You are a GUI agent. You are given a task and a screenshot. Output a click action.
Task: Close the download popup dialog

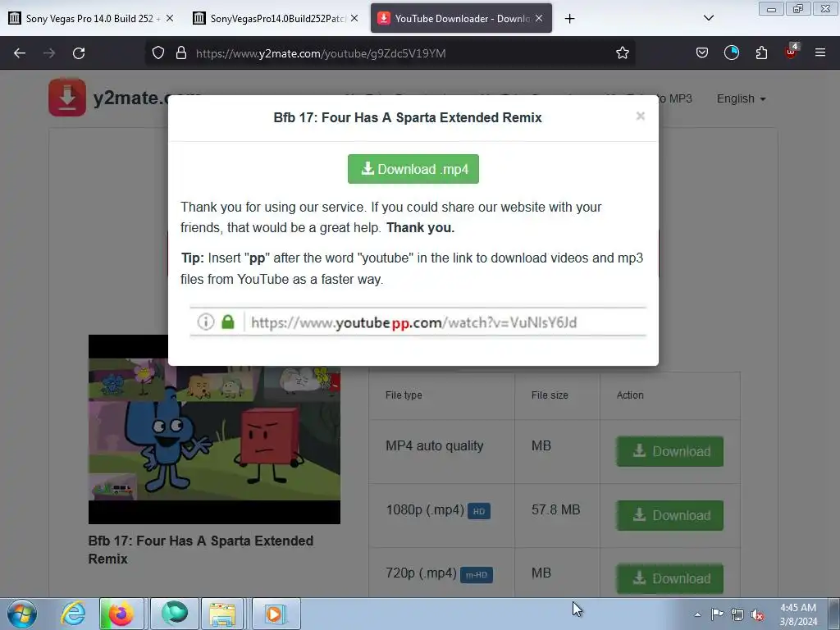[640, 116]
